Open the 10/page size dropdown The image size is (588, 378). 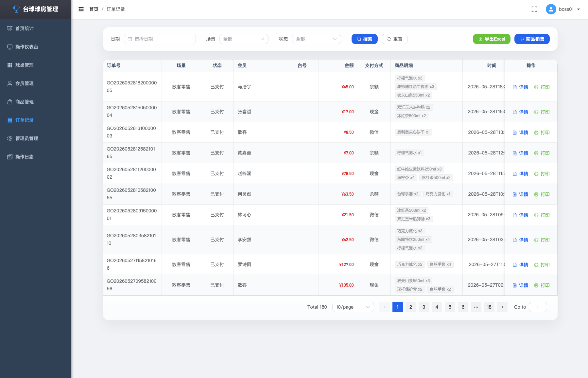(353, 307)
